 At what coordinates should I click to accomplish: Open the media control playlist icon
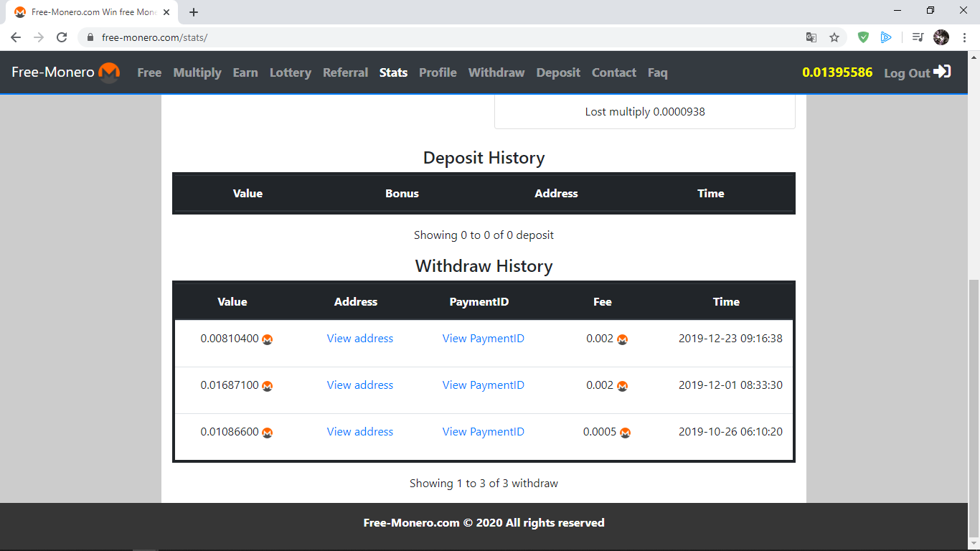pyautogui.click(x=918, y=37)
